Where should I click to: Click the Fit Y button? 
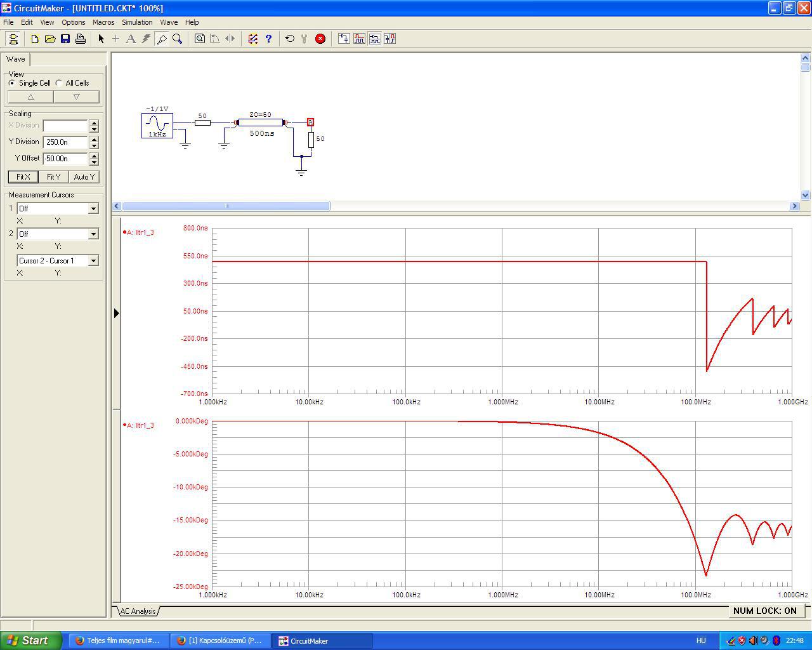(53, 177)
